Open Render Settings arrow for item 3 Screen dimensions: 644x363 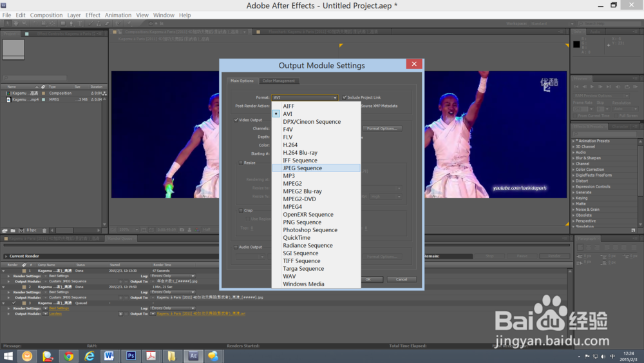click(x=46, y=308)
